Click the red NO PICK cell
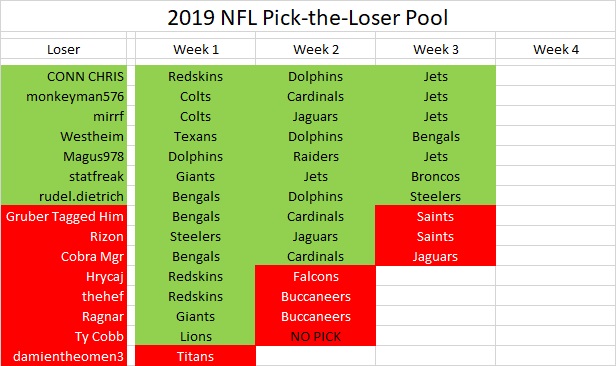 315,337
